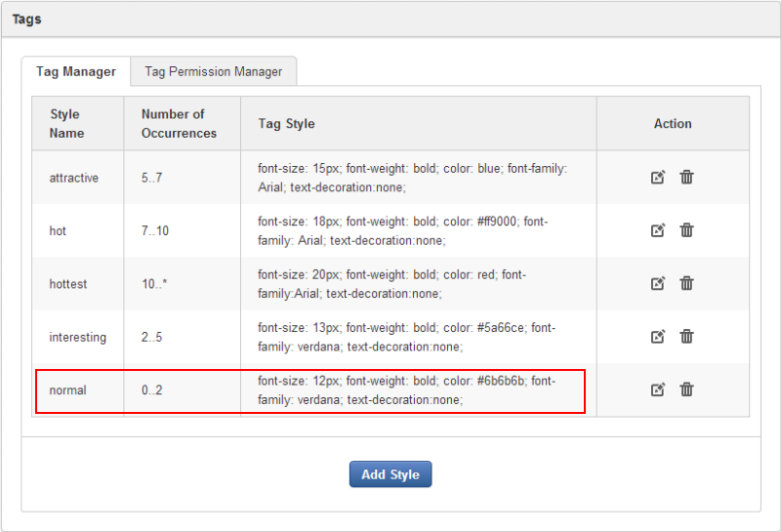
Task: Delete the attractive tag style
Action: [686, 178]
